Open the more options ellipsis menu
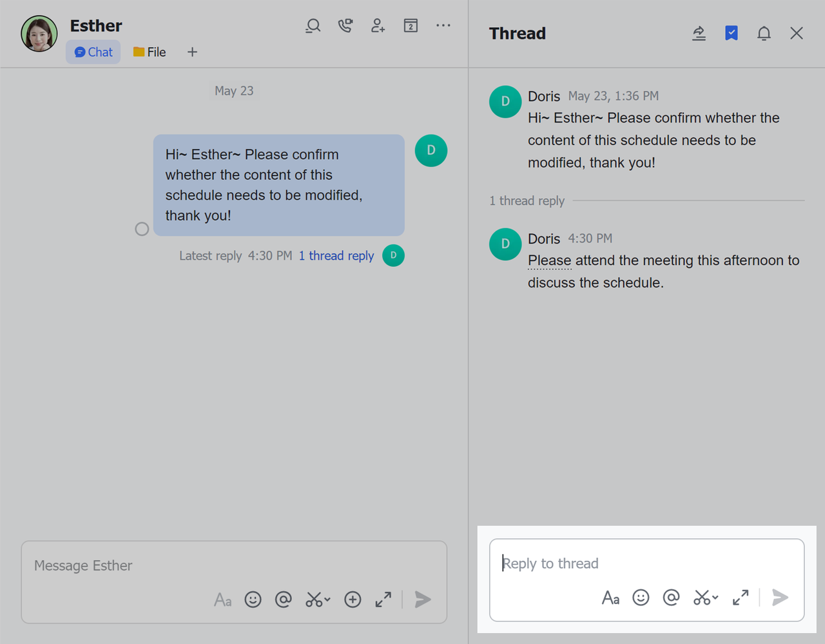825x644 pixels. 443,26
